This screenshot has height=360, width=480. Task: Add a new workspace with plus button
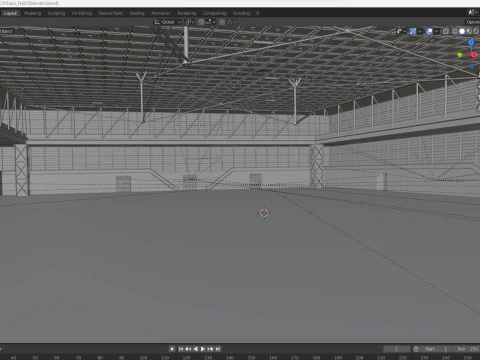coord(257,13)
